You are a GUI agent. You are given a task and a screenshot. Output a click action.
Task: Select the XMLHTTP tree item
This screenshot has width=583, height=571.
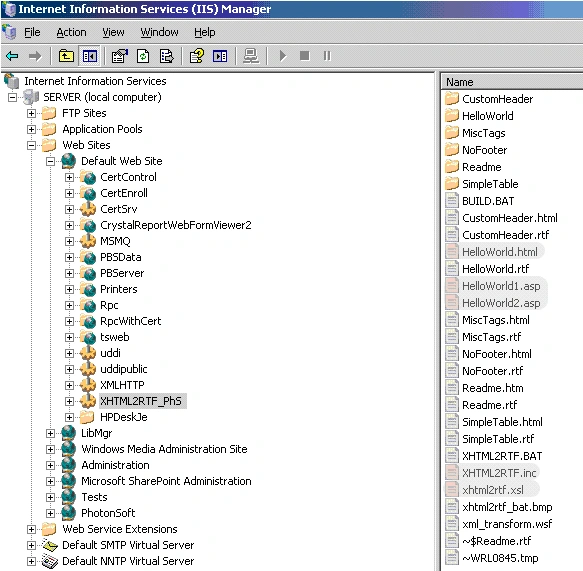click(122, 385)
